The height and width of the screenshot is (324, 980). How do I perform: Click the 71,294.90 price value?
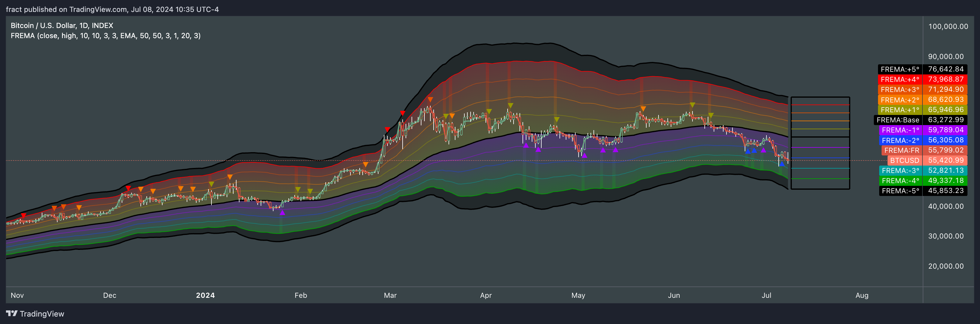(946, 90)
